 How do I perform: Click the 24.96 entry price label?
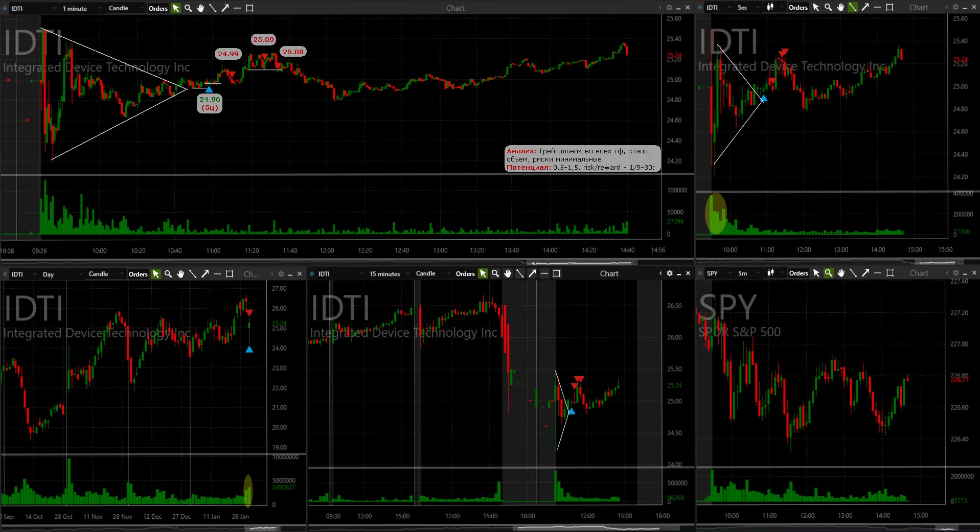tap(210, 103)
